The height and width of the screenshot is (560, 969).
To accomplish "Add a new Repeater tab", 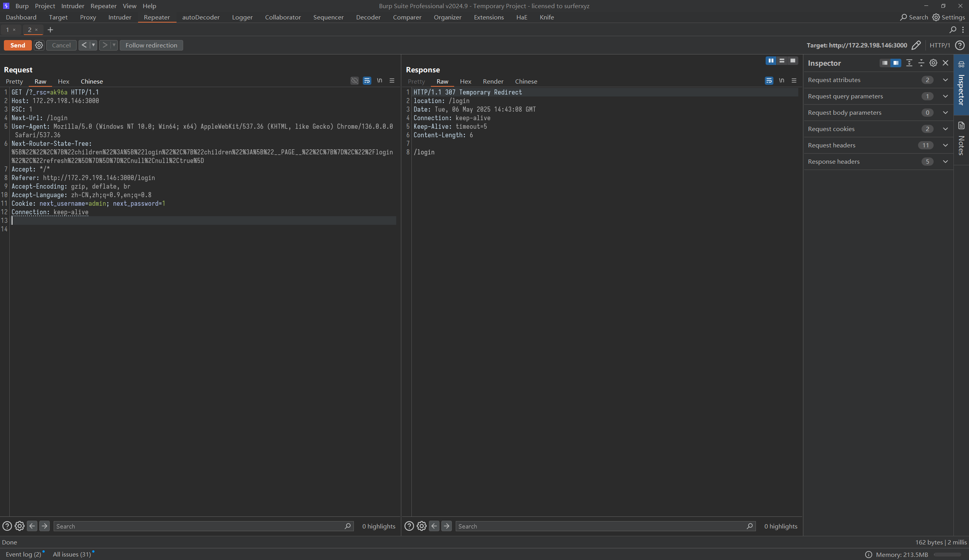I will tap(50, 30).
